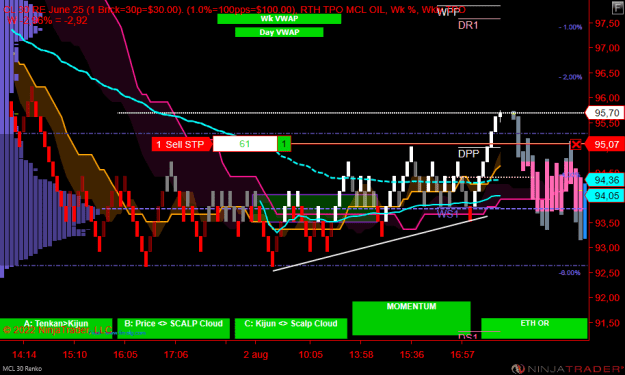625x375 pixels.
Task: Click the 16:57 time axis label
Action: coord(462,355)
